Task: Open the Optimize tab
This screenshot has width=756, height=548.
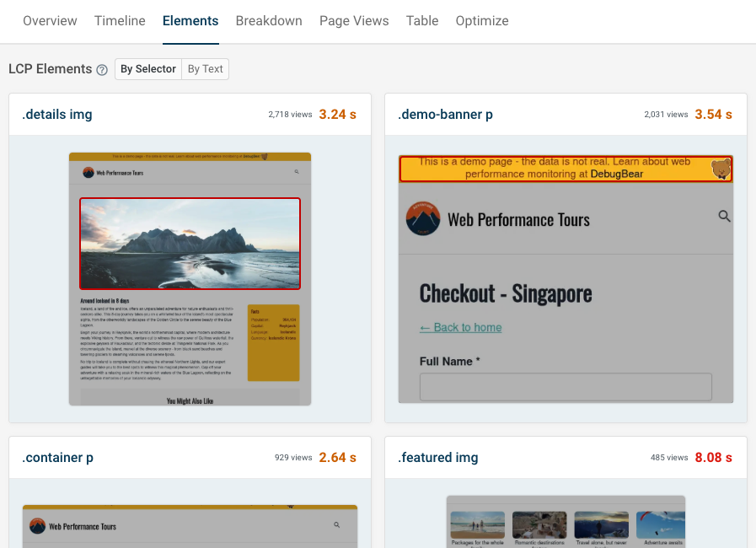Action: 482,21
